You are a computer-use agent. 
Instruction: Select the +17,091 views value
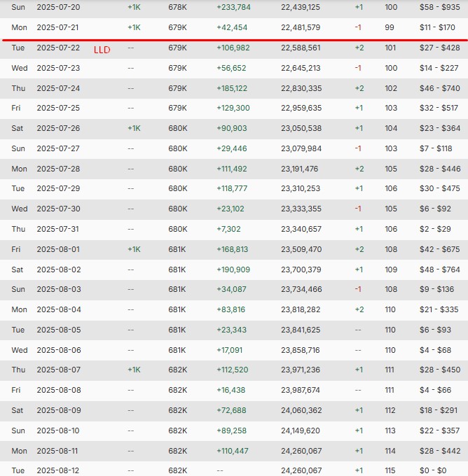point(229,350)
